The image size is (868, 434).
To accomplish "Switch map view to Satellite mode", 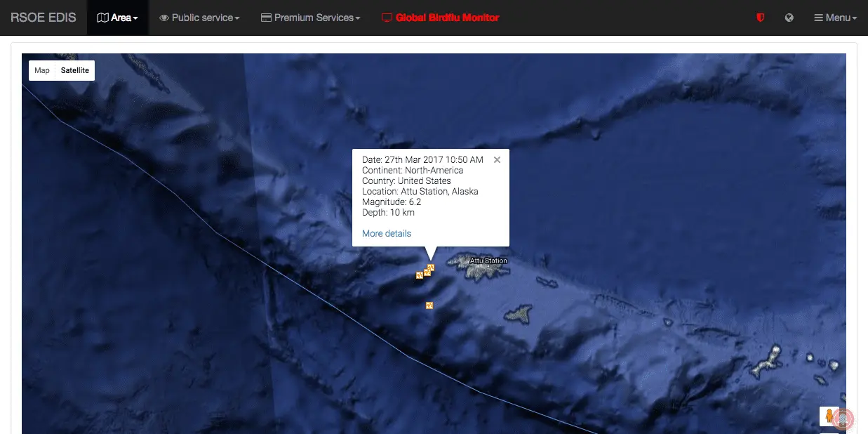I will tap(75, 70).
